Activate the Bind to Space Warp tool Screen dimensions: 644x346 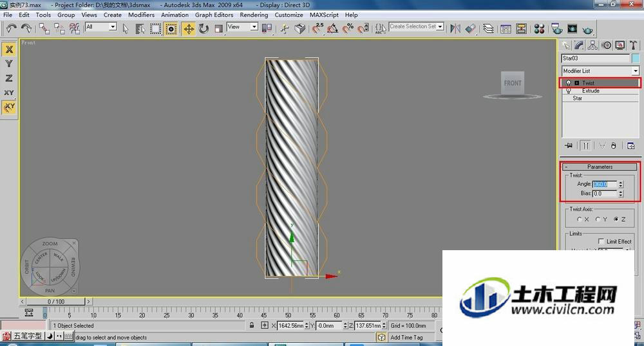(x=74, y=28)
